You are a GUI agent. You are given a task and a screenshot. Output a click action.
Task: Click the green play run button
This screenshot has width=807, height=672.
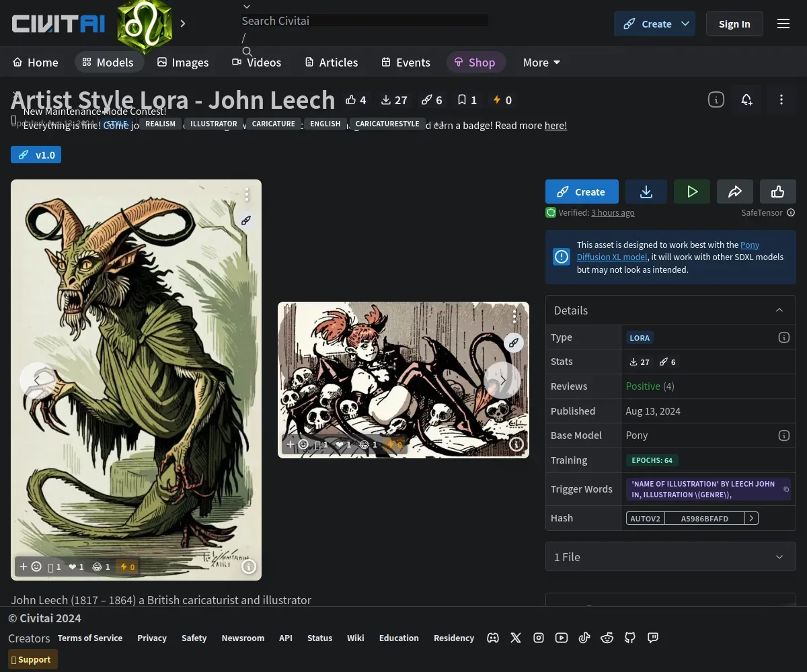692,192
